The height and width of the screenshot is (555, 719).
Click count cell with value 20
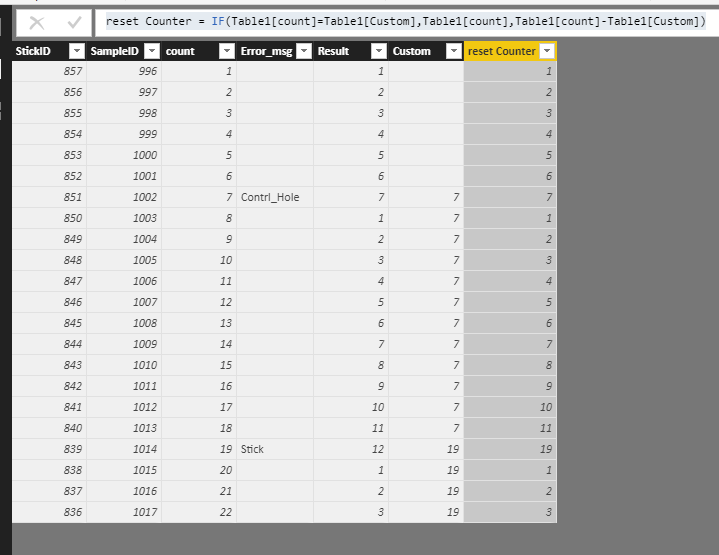click(199, 470)
